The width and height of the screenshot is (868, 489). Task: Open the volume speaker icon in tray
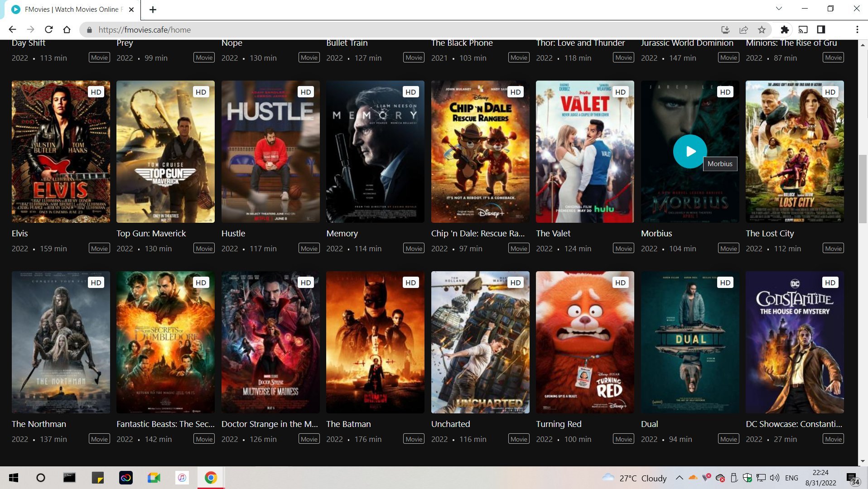(x=775, y=478)
